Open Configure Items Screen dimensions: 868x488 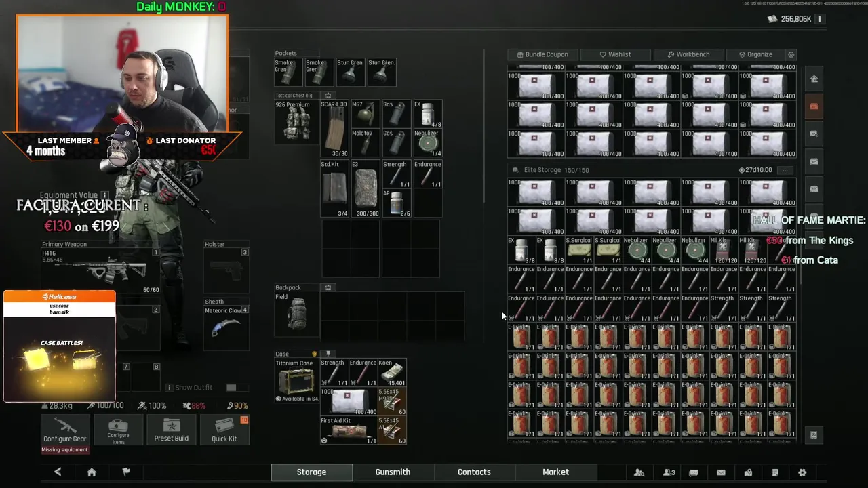(118, 430)
